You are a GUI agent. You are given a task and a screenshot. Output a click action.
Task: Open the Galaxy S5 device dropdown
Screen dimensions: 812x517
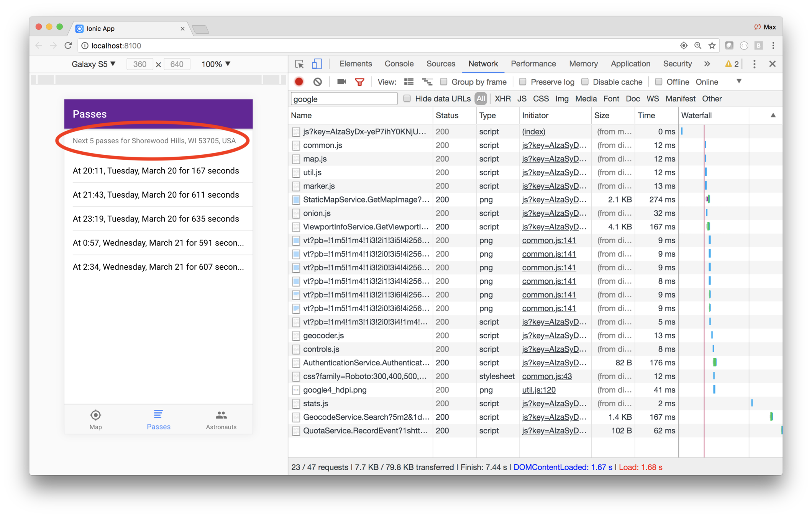tap(94, 64)
